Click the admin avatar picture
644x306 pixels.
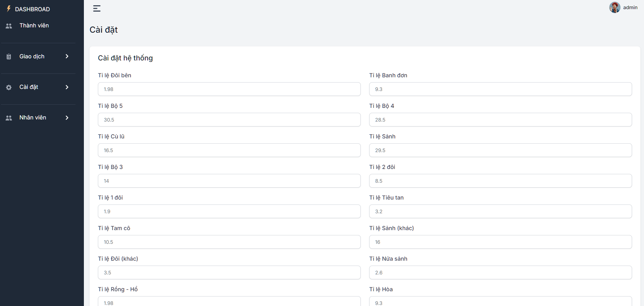[615, 7]
